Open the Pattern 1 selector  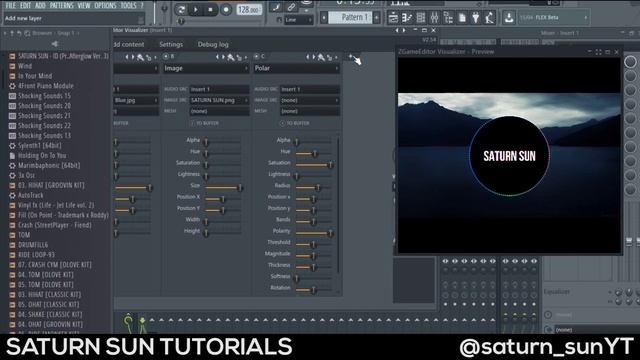coord(351,18)
